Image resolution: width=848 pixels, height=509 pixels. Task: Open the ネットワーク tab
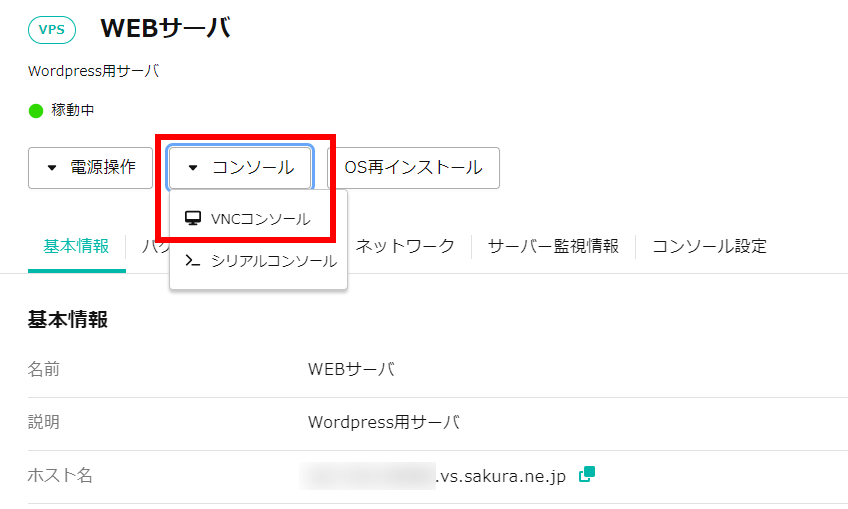405,246
